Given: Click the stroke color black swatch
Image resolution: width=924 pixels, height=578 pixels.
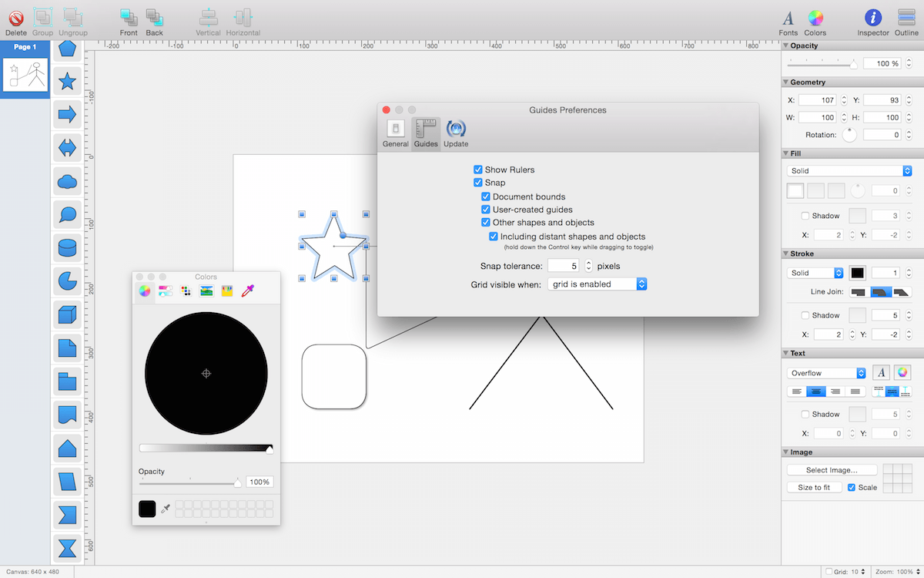Looking at the screenshot, I should point(858,273).
